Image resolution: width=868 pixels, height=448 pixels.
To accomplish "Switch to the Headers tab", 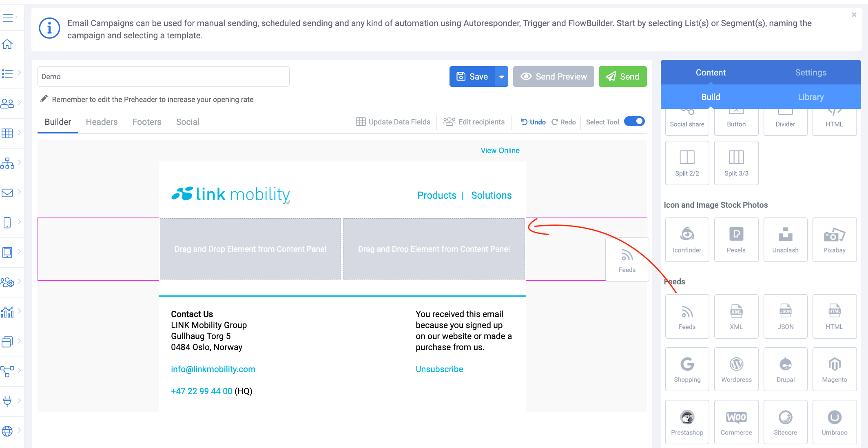I will point(102,122).
